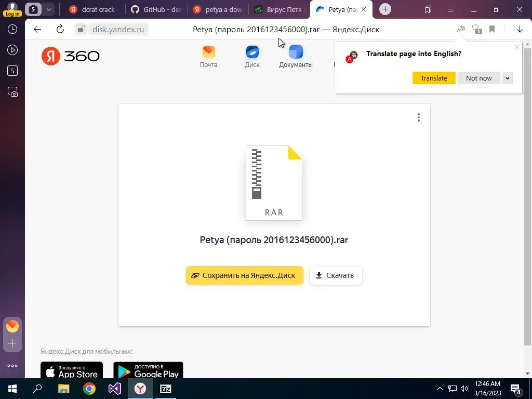Switch to the dcrat crack tab
This screenshot has height=399, width=532.
tap(94, 9)
